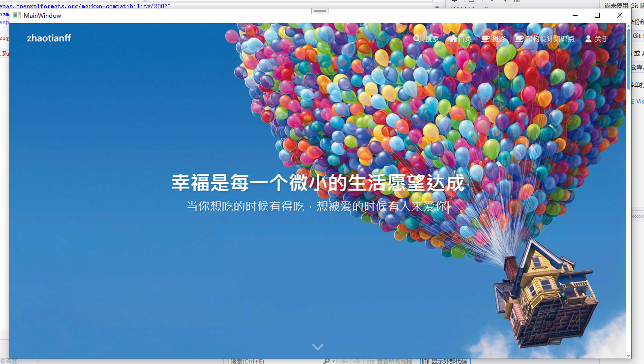The height and width of the screenshot is (364, 644).
Task: Click the coffee cup icon beside 摄影
Action: (x=486, y=38)
